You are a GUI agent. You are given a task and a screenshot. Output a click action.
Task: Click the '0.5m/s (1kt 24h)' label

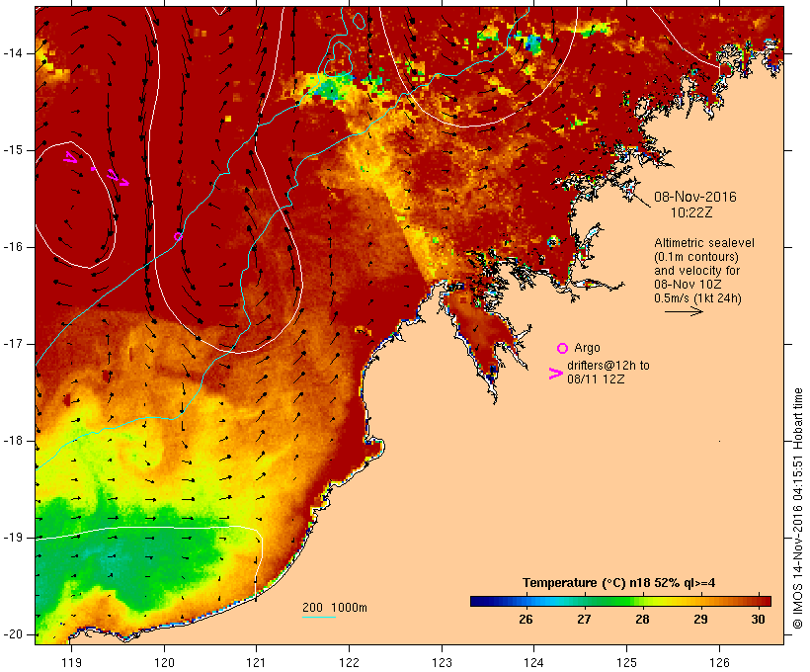(697, 298)
